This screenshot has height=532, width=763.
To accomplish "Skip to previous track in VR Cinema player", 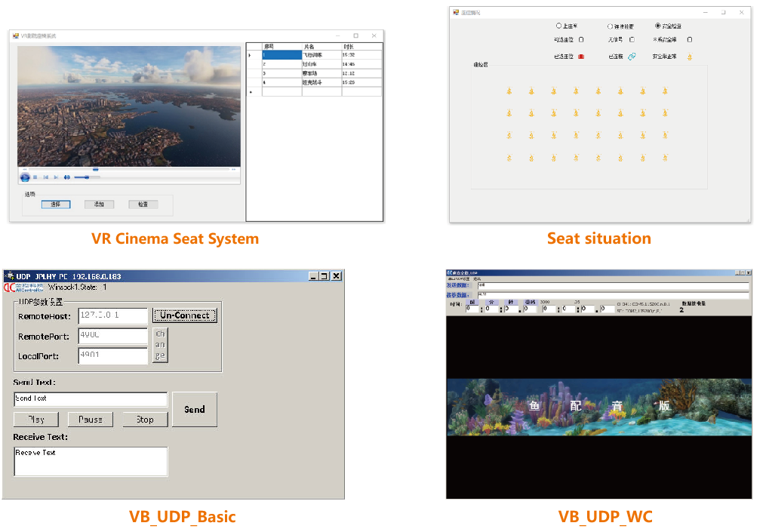I will click(x=46, y=177).
